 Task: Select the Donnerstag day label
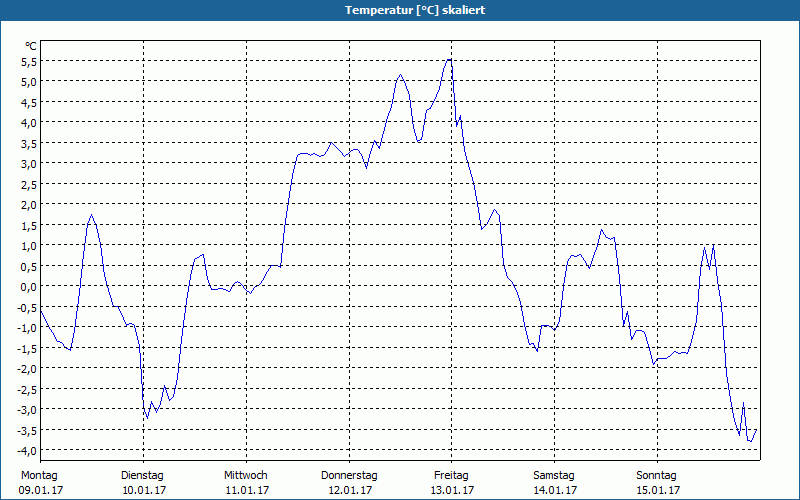349,476
